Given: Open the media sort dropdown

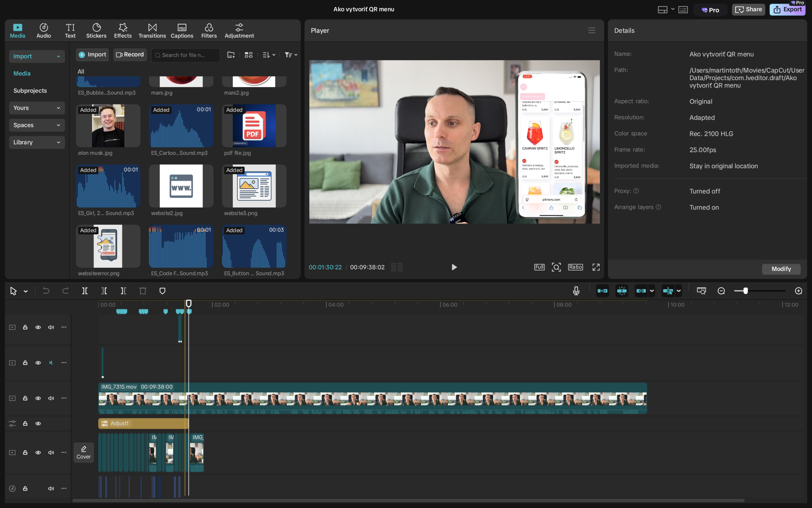Looking at the screenshot, I should [x=269, y=55].
